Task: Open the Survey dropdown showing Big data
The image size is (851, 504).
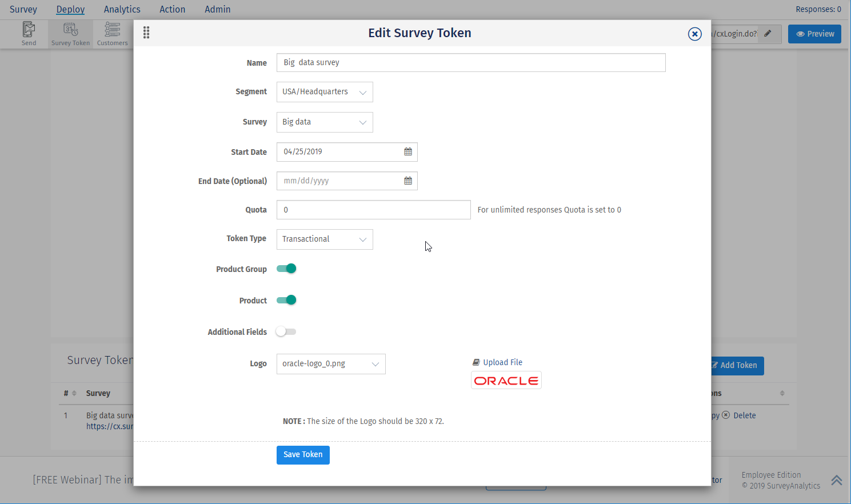Action: 324,122
